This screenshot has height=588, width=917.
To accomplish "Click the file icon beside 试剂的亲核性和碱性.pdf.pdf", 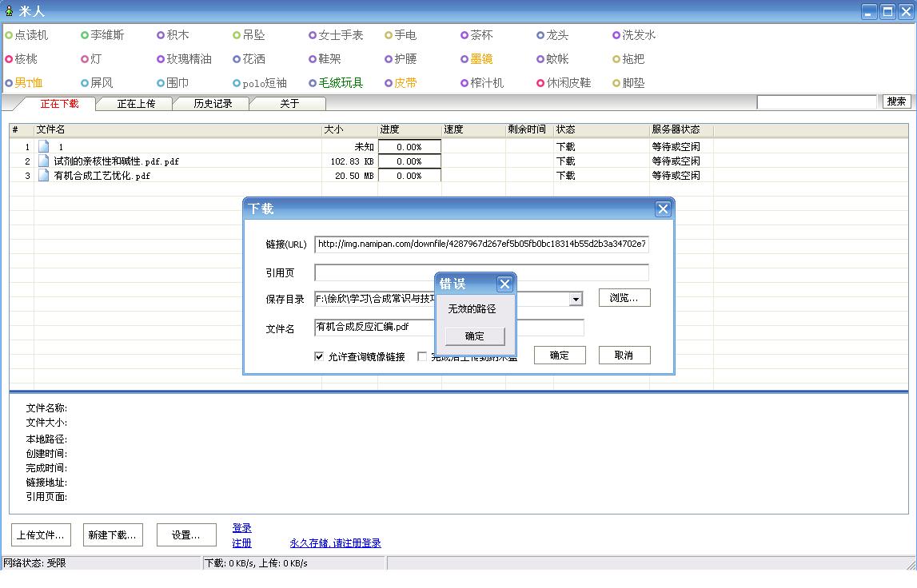I will 43,161.
